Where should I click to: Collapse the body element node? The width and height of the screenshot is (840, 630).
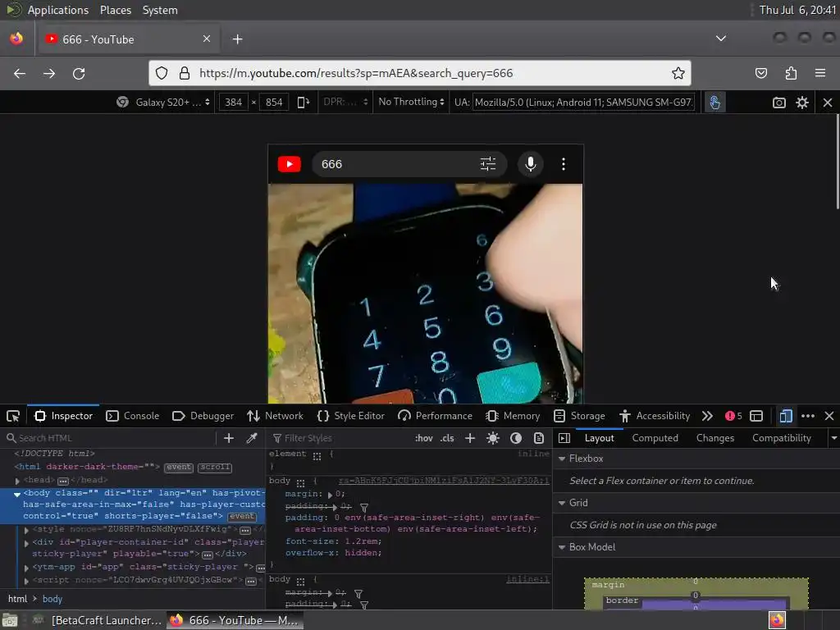click(17, 494)
